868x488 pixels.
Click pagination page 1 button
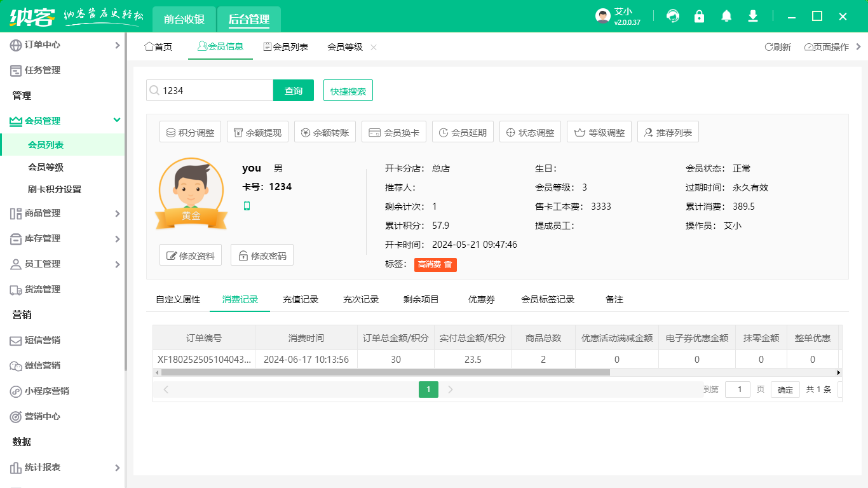(429, 390)
